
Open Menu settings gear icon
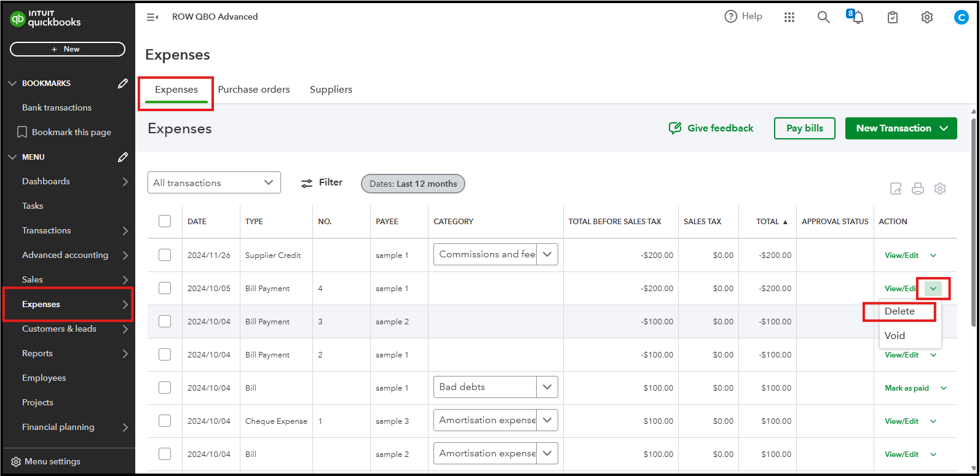(x=16, y=462)
